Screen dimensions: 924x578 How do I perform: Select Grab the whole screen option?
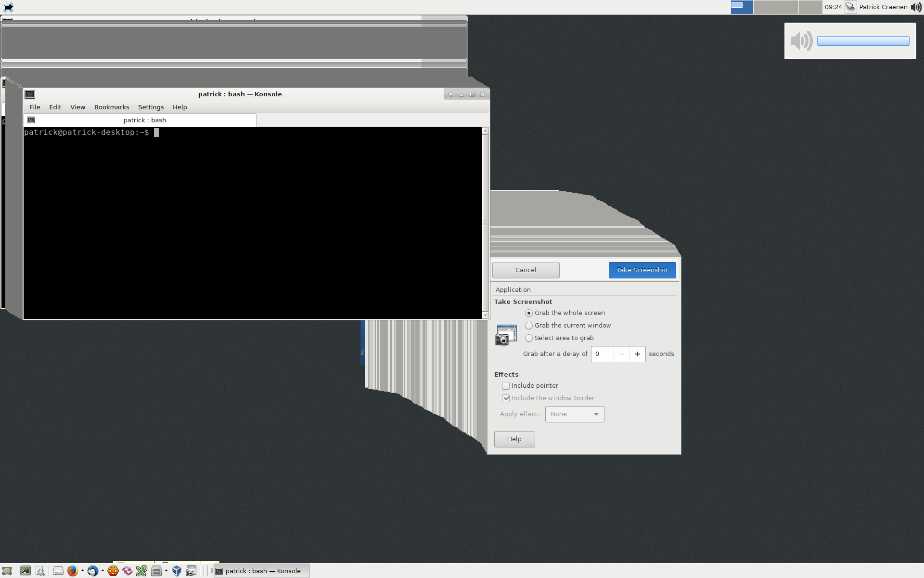(x=565, y=313)
